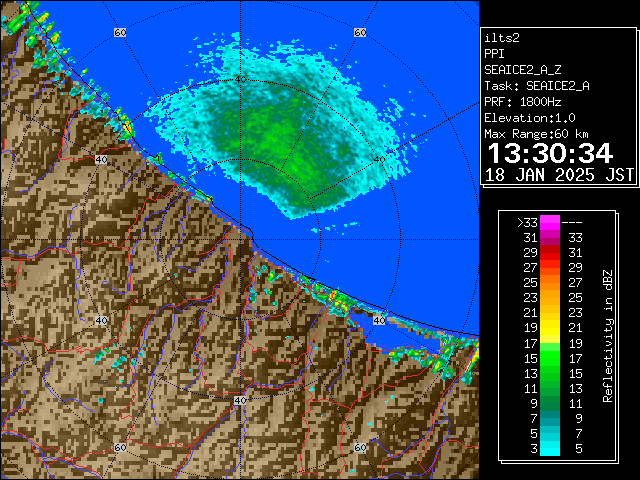The width and height of the screenshot is (640, 480).
Task: Click the "PRF: 1800Hz" line
Action: [x=523, y=102]
